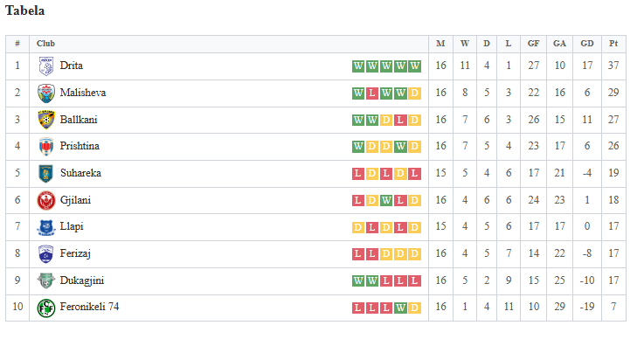Click Drita's last green W form badge
This screenshot has width=644, height=346.
pyautogui.click(x=415, y=66)
